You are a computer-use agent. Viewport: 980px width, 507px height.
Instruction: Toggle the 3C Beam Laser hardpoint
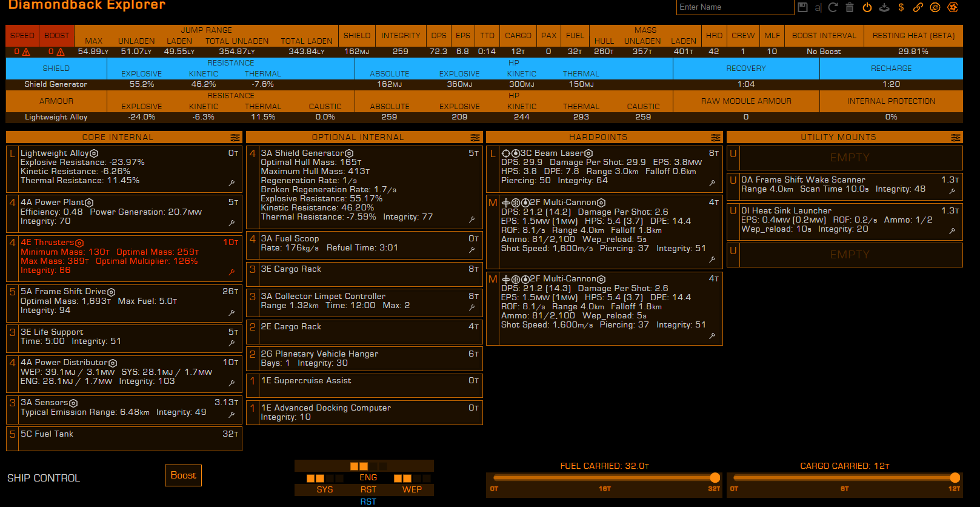click(x=604, y=169)
